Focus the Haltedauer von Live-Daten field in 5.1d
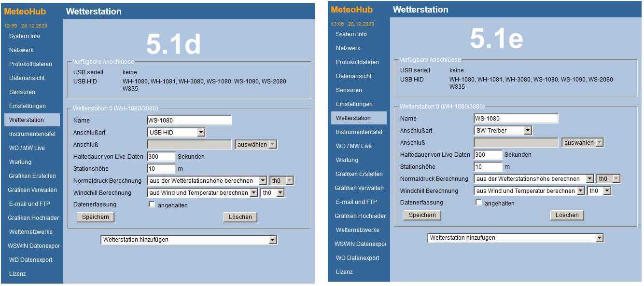644x286 pixels. pos(161,156)
